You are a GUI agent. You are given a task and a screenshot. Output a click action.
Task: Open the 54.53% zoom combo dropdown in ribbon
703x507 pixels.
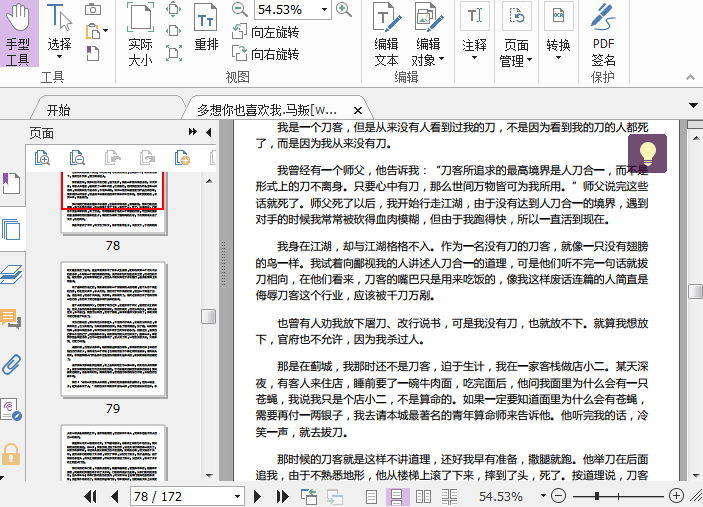324,9
